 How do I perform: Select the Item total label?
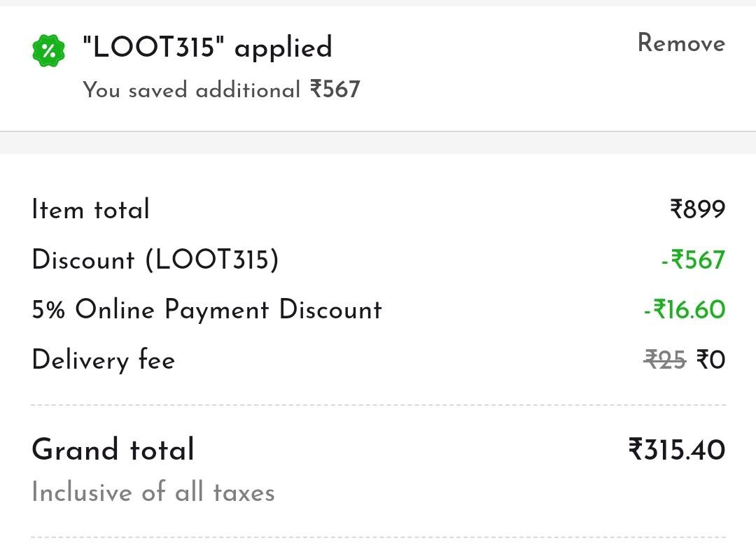[x=90, y=209]
